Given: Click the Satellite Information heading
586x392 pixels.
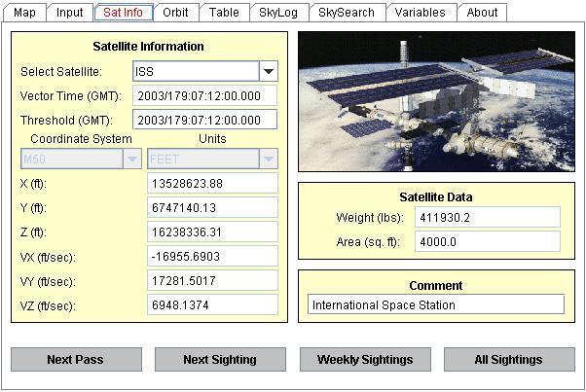Looking at the screenshot, I should pos(148,47).
